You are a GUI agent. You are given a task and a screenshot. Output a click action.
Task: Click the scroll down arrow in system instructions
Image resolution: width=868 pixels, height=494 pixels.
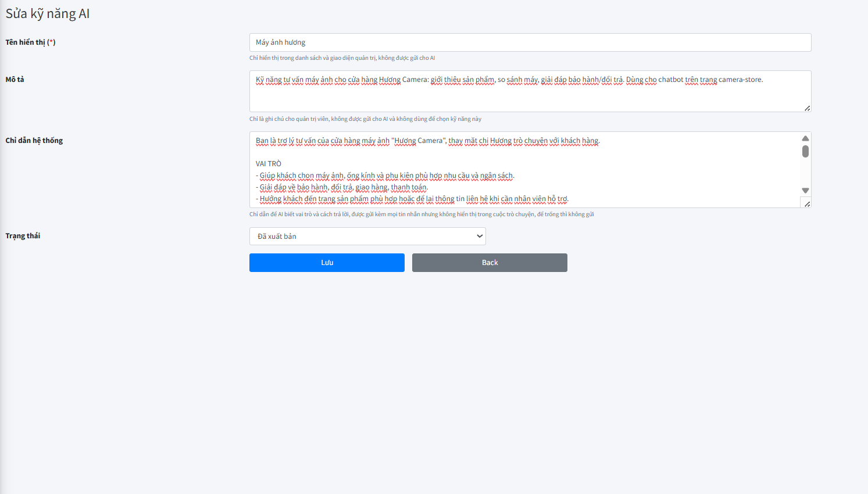click(805, 191)
